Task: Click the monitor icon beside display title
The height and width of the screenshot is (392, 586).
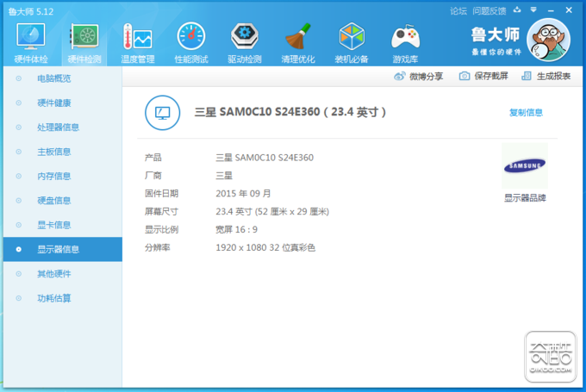Action: tap(163, 113)
